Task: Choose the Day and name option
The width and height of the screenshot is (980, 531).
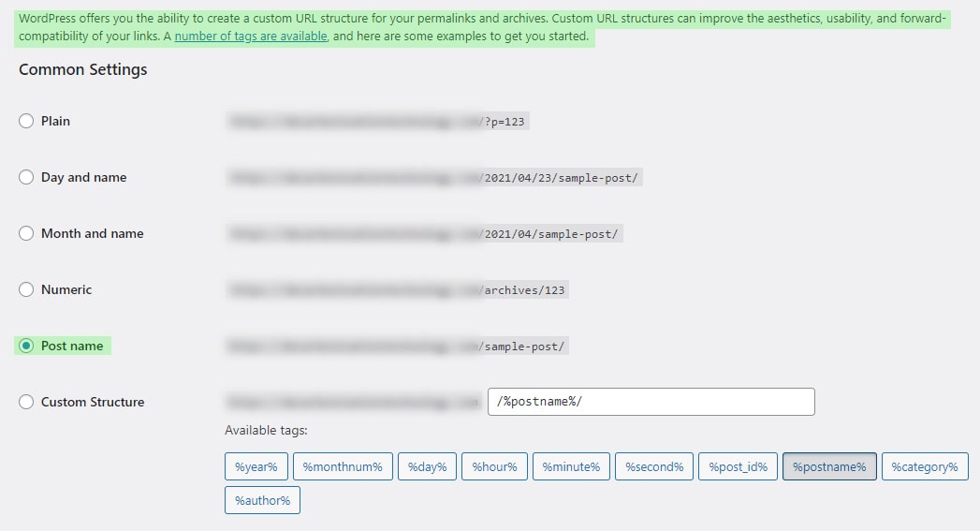Action: pyautogui.click(x=26, y=177)
